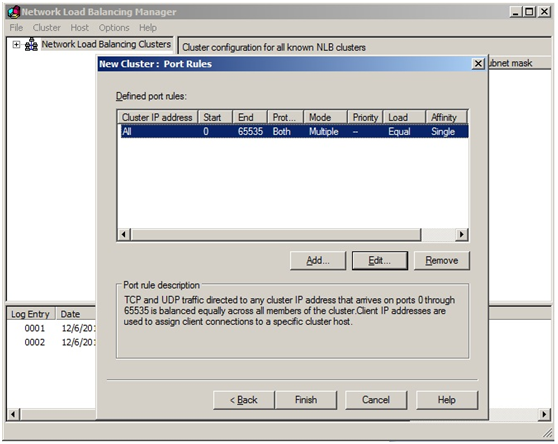
Task: Click the Add... port rule button
Action: [x=318, y=260]
